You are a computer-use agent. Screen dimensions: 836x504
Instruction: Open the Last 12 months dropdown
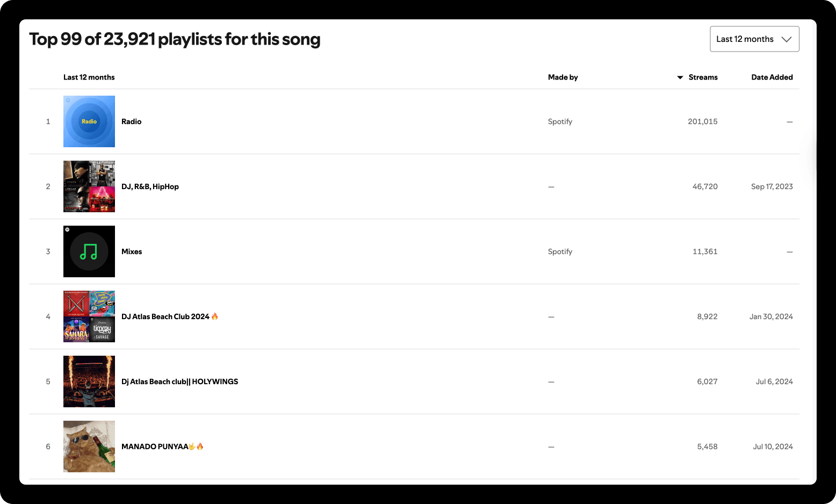point(754,39)
